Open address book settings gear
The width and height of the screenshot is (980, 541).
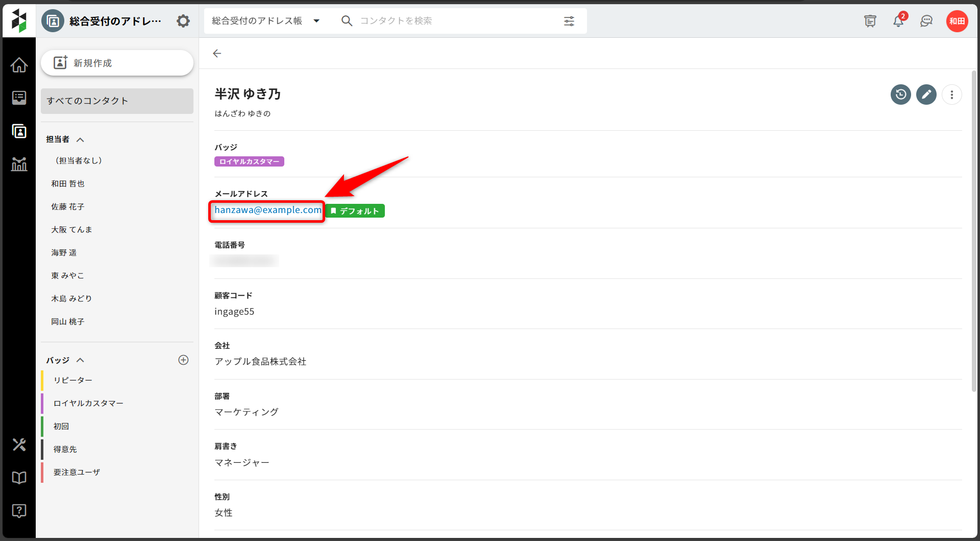(183, 21)
